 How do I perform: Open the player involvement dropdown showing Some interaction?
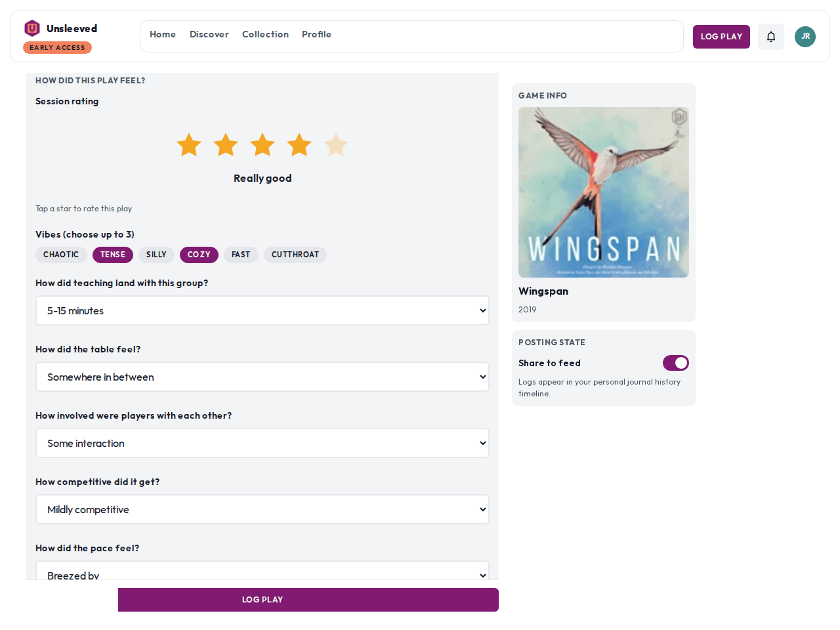(x=262, y=443)
